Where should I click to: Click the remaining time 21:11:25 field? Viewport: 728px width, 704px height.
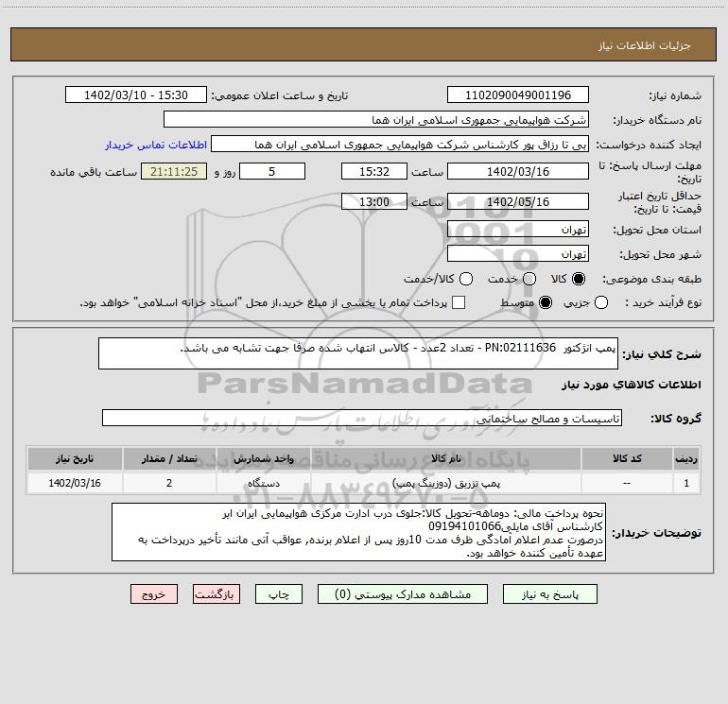[174, 171]
